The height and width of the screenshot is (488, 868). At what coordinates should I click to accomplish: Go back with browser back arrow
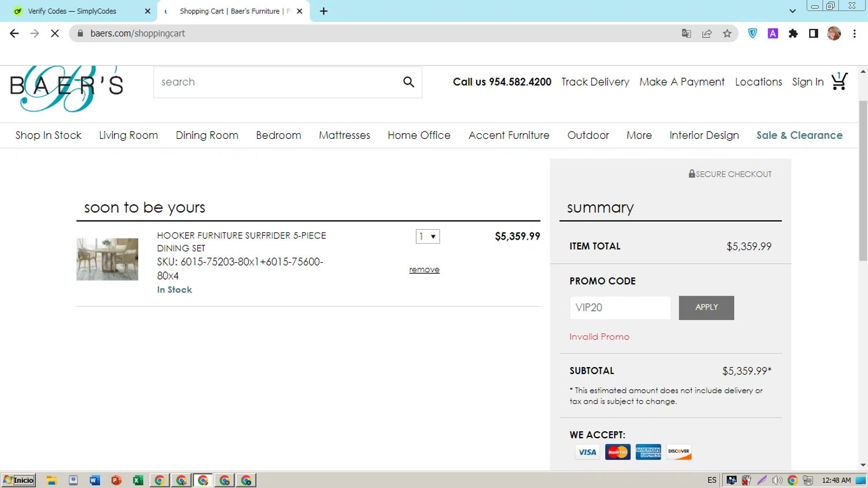coord(14,34)
